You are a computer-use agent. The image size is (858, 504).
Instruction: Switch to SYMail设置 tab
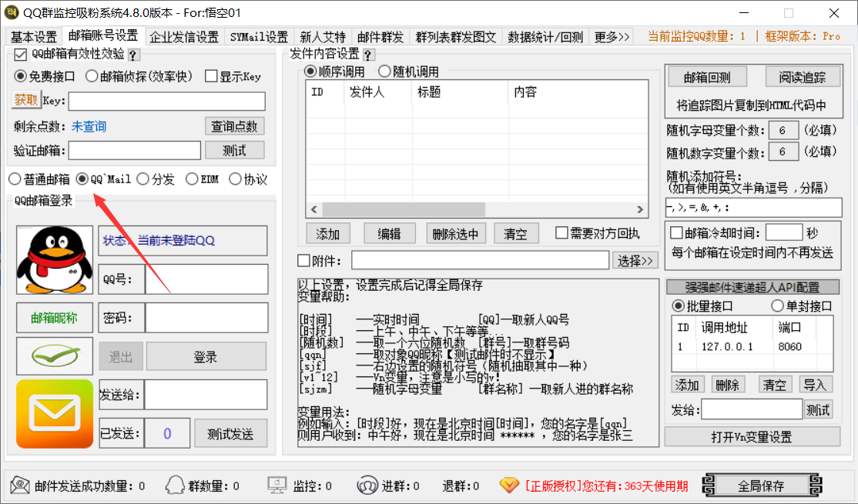[x=259, y=37]
